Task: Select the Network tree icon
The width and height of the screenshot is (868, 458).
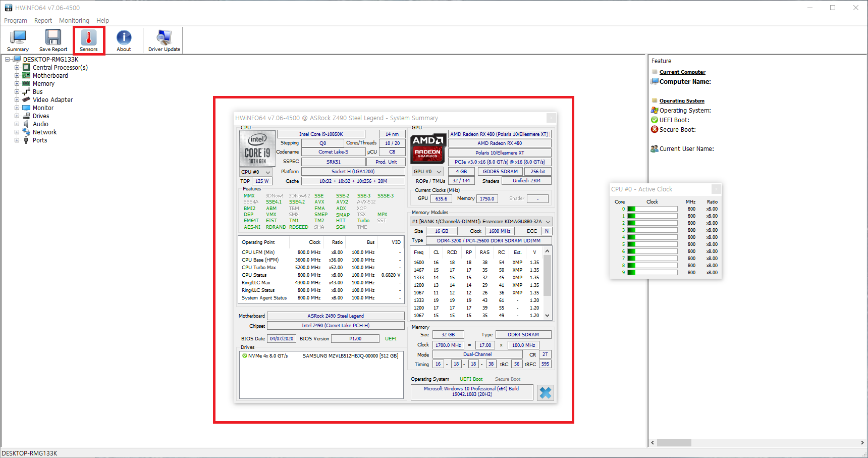Action: click(26, 132)
